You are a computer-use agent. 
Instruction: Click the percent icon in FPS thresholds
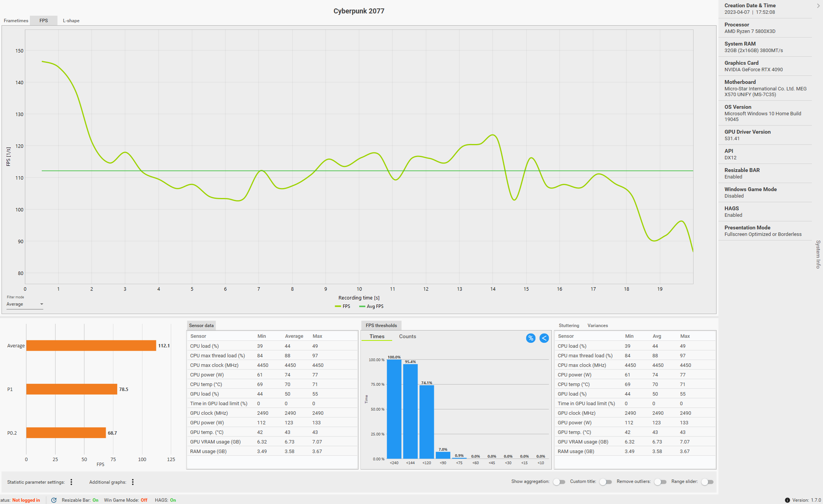click(x=530, y=338)
